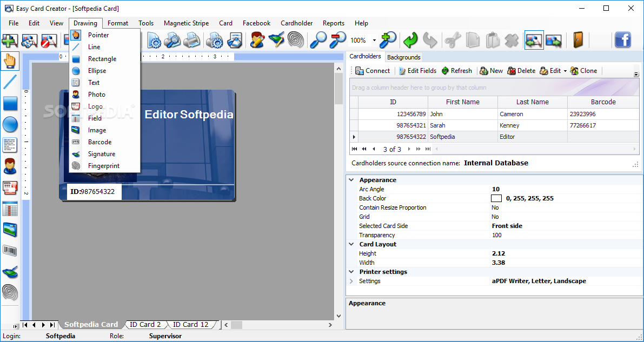Open the Magnetic Stripe menu
Image resolution: width=644 pixels, height=342 pixels.
pos(186,23)
